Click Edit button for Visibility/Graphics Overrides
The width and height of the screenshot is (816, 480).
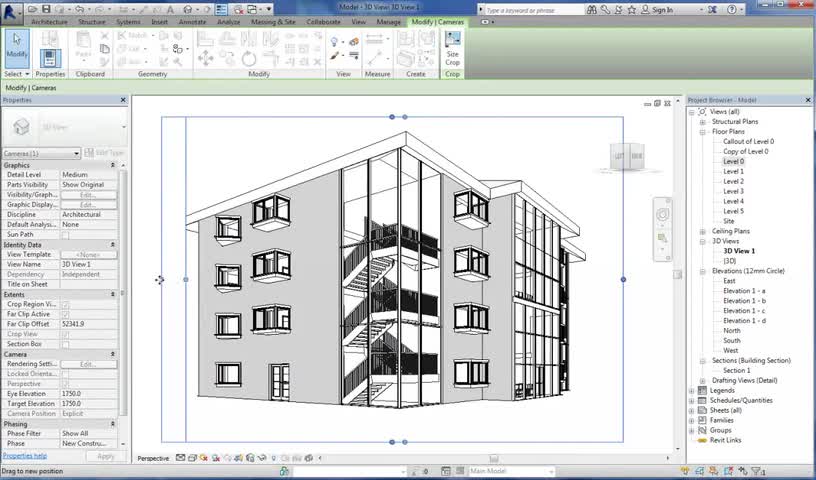coord(88,195)
